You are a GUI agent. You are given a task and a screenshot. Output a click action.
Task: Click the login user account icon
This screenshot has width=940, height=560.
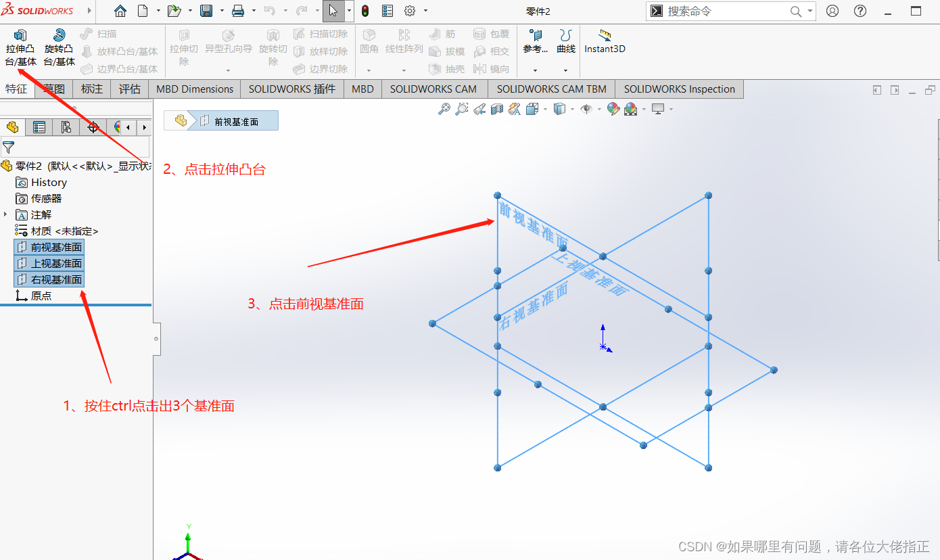[832, 11]
